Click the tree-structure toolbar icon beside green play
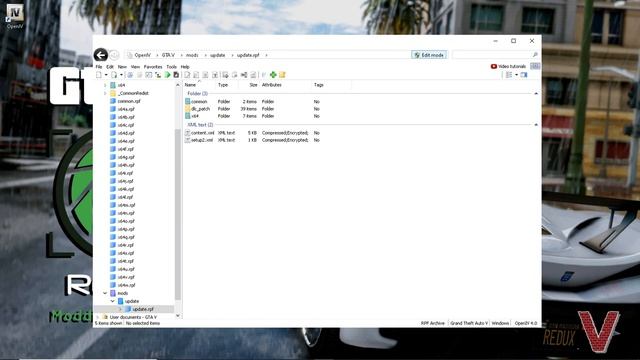The image size is (640, 360). coord(158,75)
